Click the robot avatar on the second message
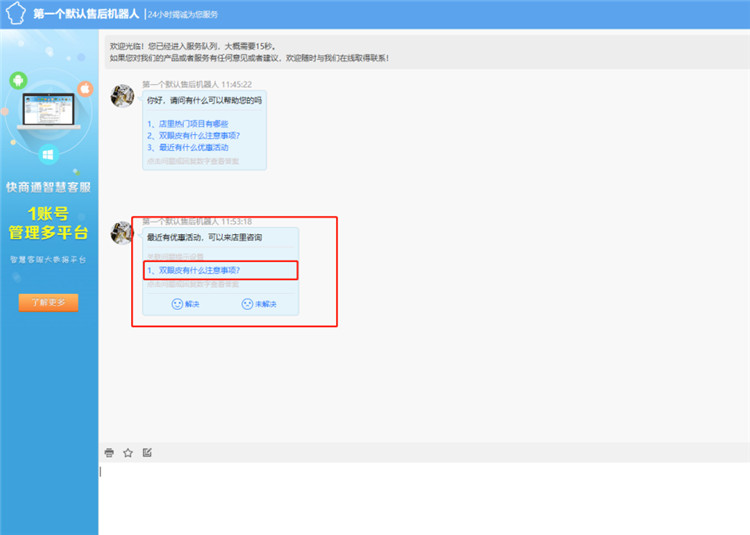 coord(122,233)
